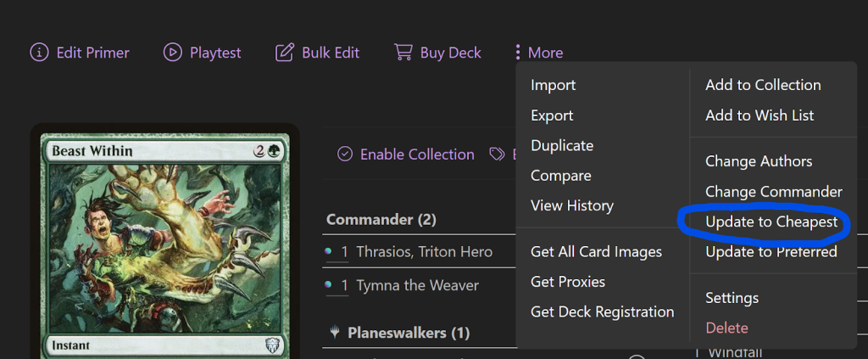The height and width of the screenshot is (359, 868).
Task: Open Change Commander option
Action: 773,192
